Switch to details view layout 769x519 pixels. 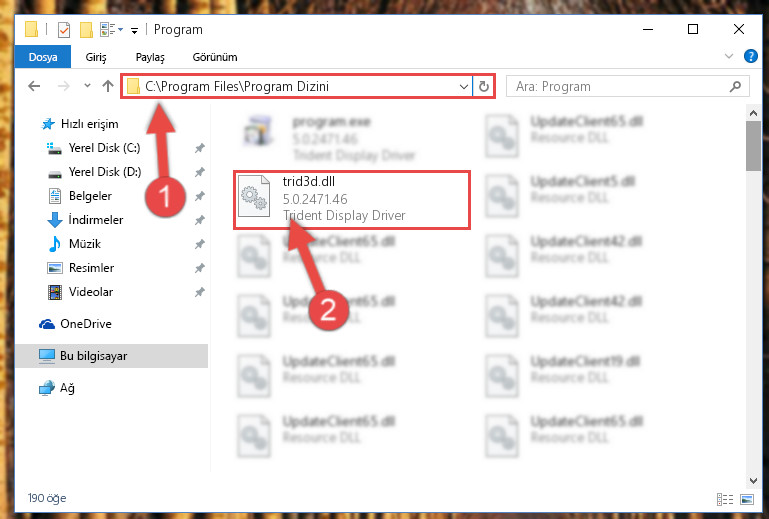[x=725, y=499]
